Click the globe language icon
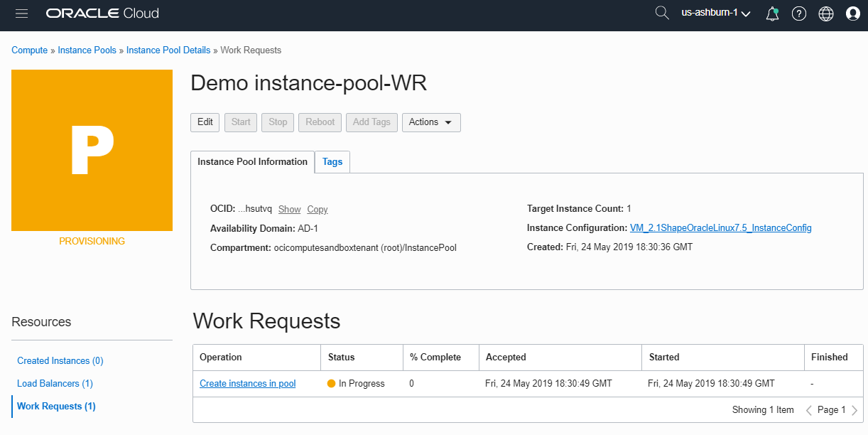Viewport: 868px width, 435px height. [825, 13]
